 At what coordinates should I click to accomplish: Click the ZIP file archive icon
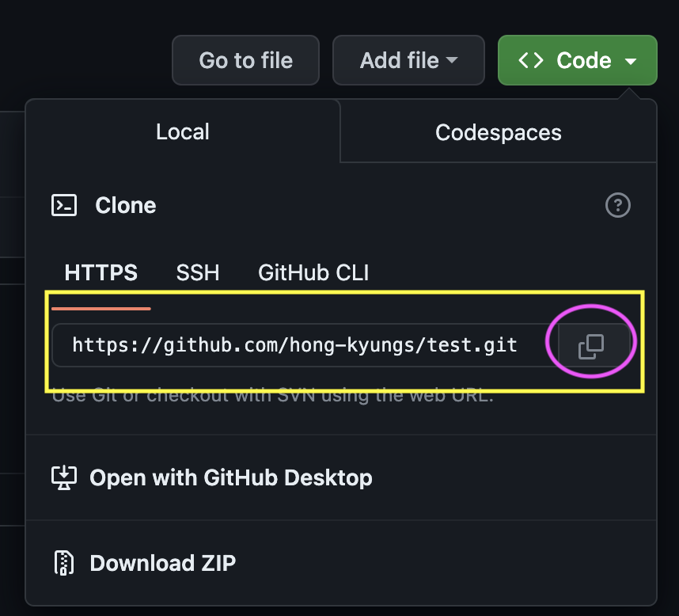pos(63,563)
